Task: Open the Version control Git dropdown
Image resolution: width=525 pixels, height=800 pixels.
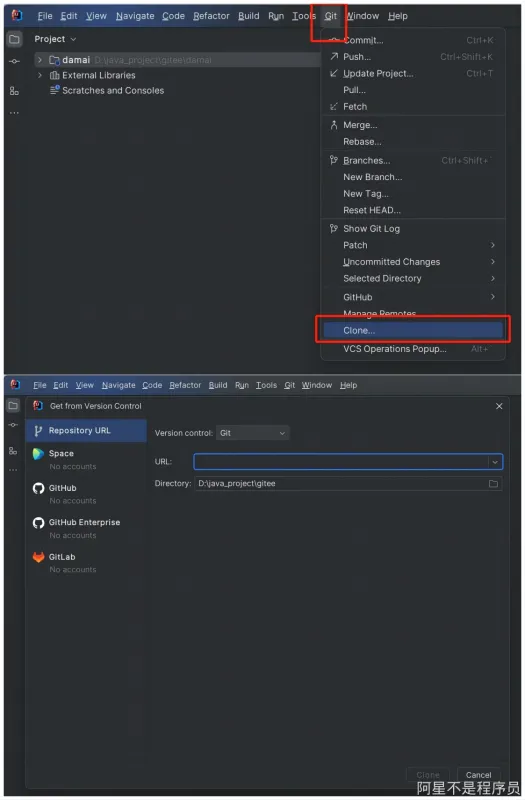Action: point(253,433)
